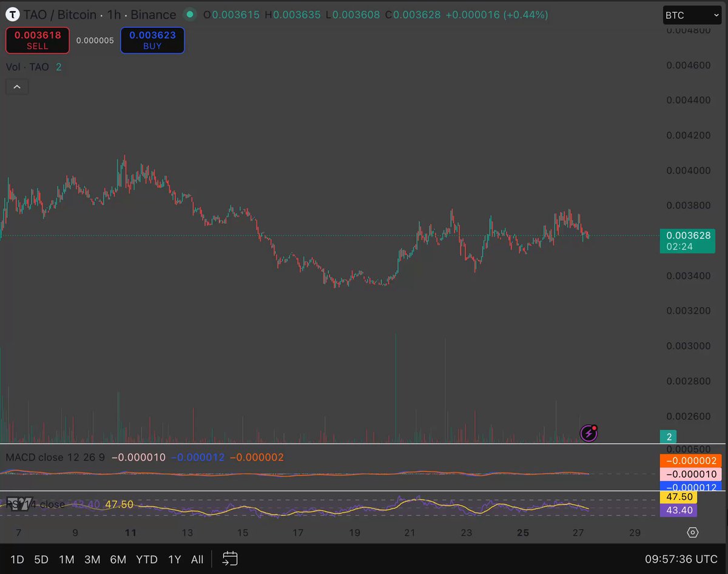This screenshot has height=574, width=728.
Task: Select the YTD date range
Action: 146,559
